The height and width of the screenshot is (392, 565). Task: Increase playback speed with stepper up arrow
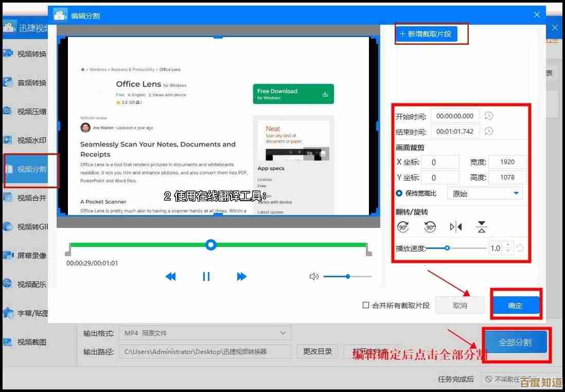(508, 245)
